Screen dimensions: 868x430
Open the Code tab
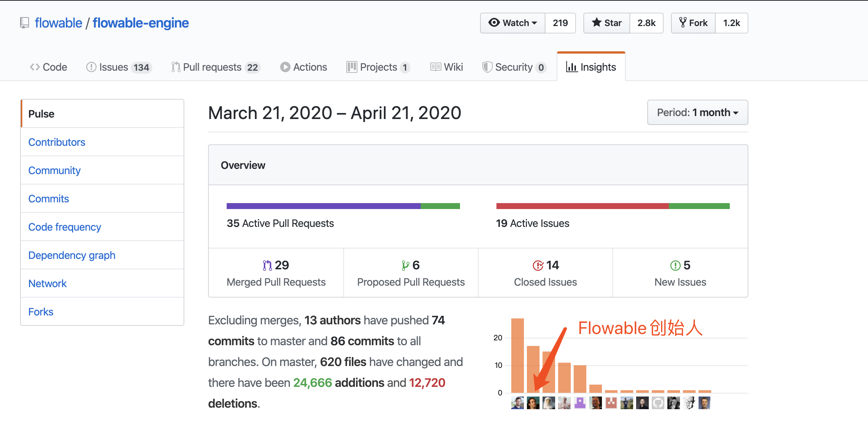coord(48,67)
